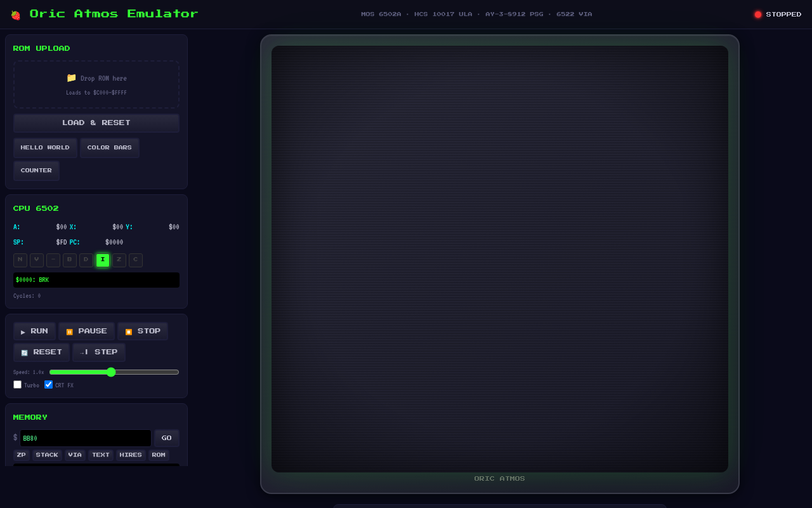Click the folder icon in ROM drop zone

tap(71, 78)
